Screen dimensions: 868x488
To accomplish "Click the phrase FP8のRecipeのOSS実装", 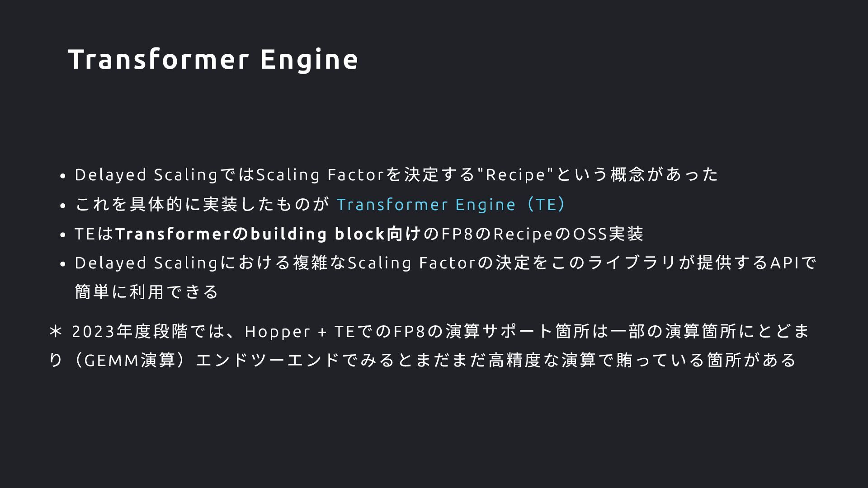I will [542, 234].
